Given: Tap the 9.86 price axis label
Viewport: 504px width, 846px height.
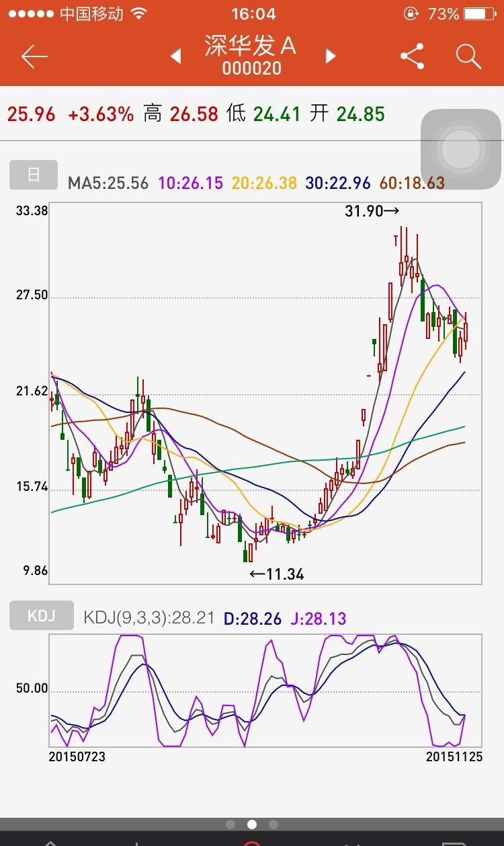Looking at the screenshot, I should 35,571.
